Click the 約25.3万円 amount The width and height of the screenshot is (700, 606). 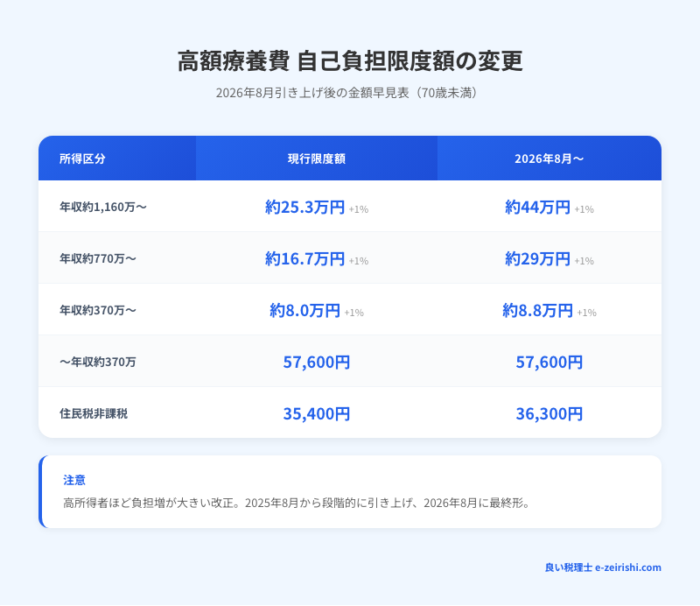pyautogui.click(x=305, y=208)
